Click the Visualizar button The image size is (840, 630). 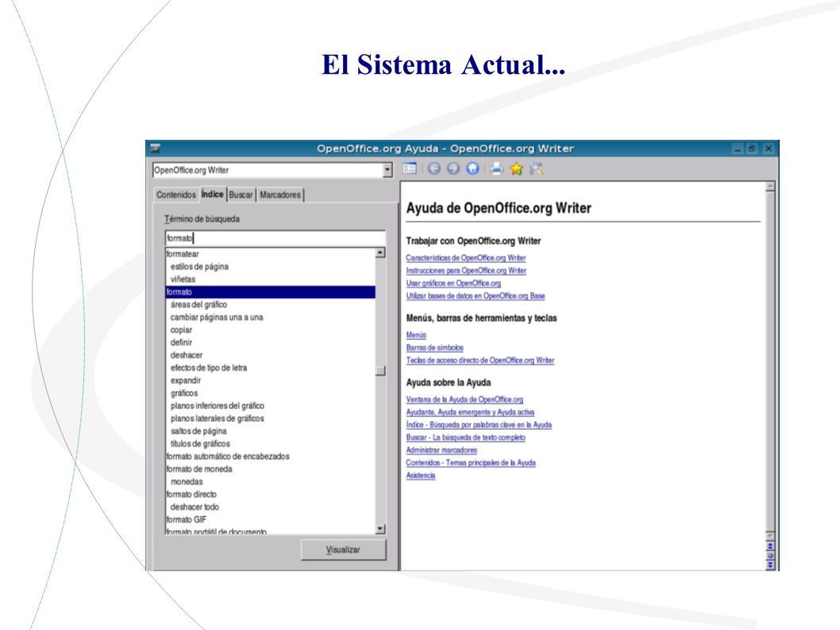[x=344, y=550]
